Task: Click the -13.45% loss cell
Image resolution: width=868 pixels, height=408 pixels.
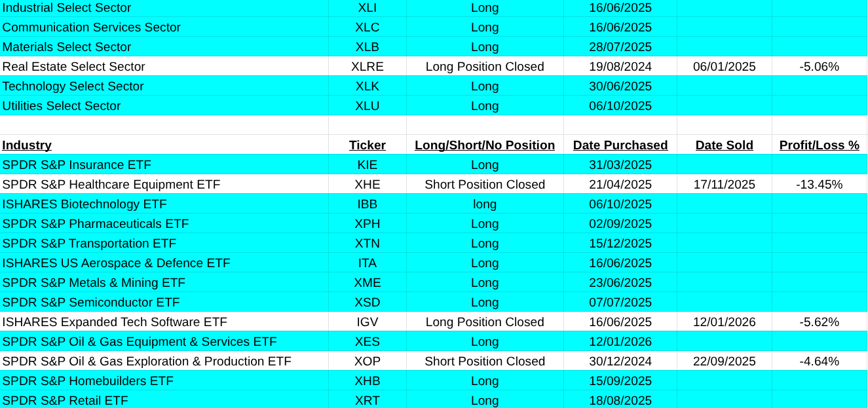Action: (819, 185)
